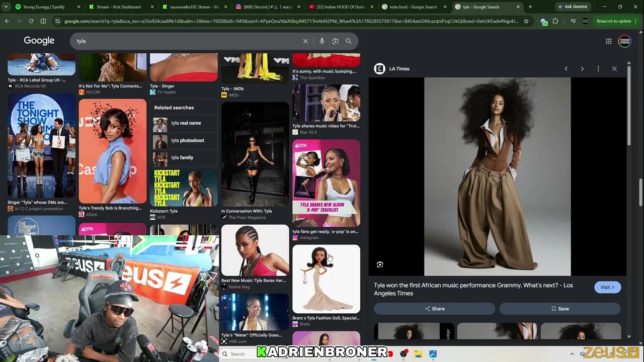Select related search 'tyla photoshoot'
The image size is (644, 362).
(x=184, y=140)
